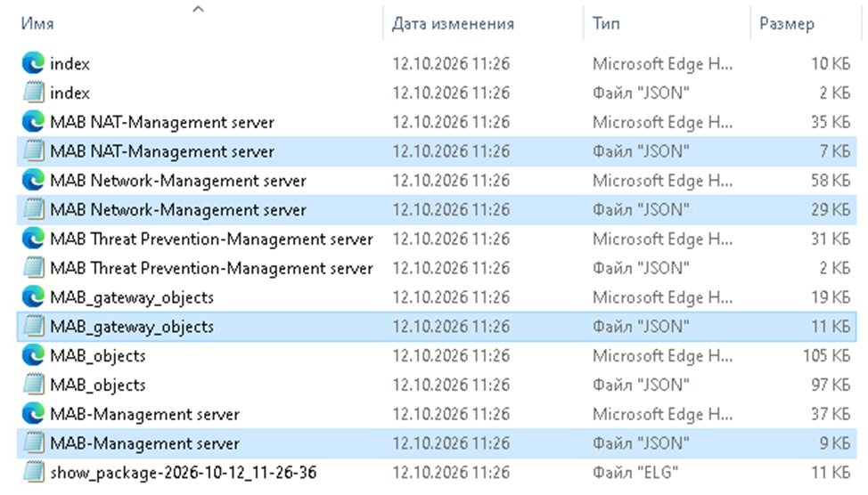Click the JSON file icon of the 2 КБ index file

(x=33, y=93)
